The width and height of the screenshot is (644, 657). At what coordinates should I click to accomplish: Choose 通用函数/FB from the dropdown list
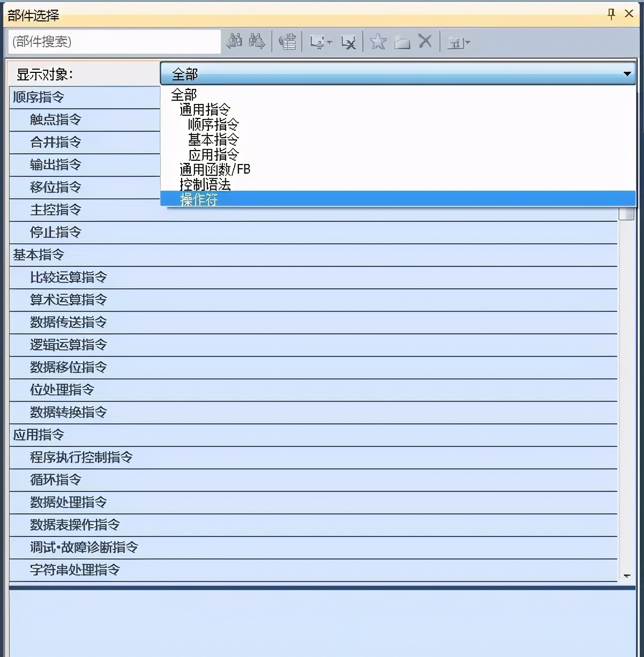[x=215, y=169]
